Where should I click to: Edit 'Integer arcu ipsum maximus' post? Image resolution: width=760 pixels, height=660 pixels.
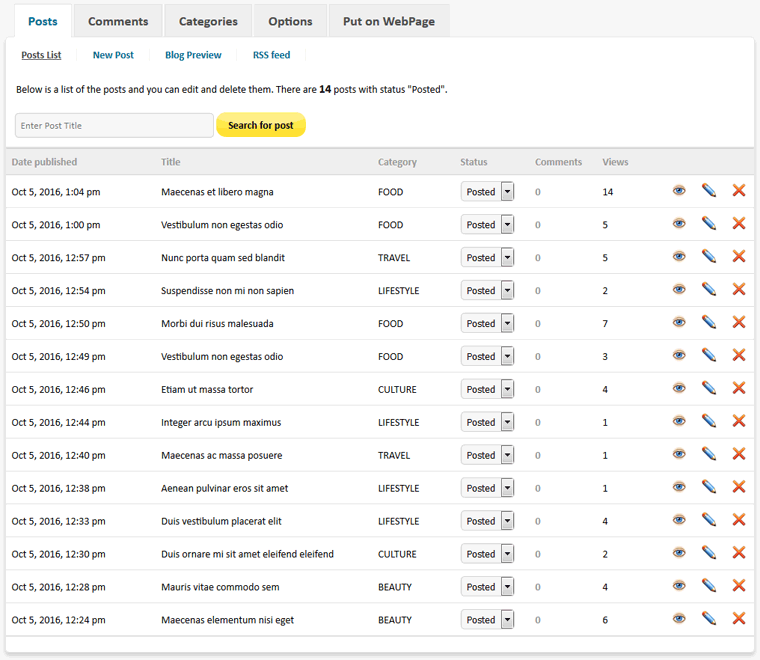(x=709, y=421)
